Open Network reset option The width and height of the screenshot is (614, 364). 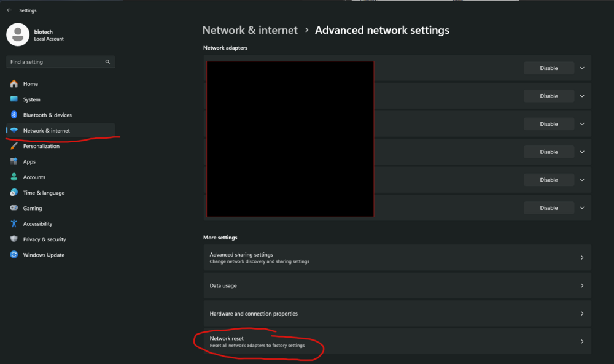pos(397,341)
